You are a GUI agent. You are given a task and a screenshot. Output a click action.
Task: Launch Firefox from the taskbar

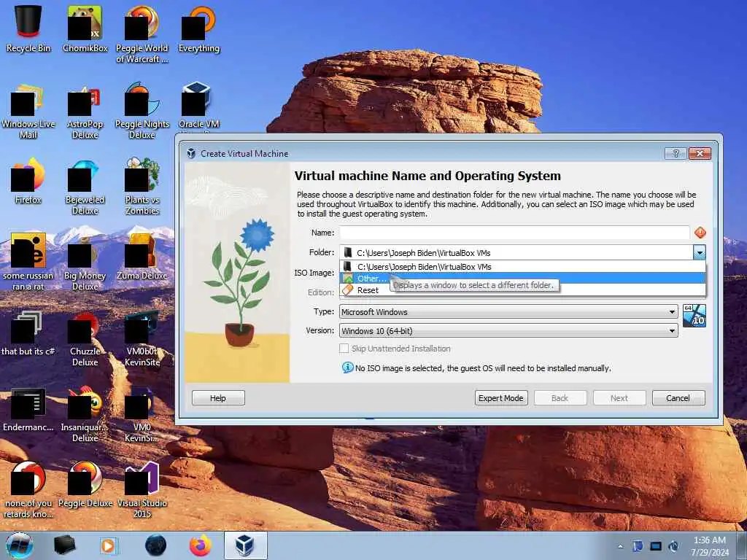[201, 545]
